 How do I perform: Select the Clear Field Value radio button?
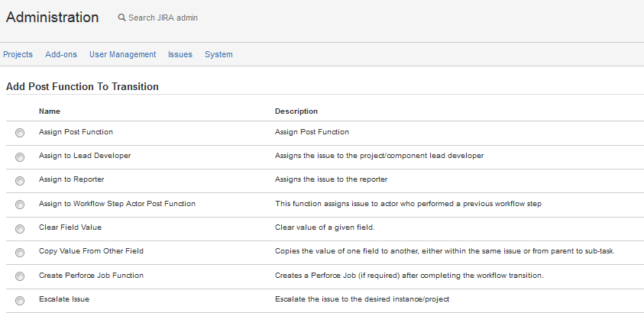(x=20, y=228)
